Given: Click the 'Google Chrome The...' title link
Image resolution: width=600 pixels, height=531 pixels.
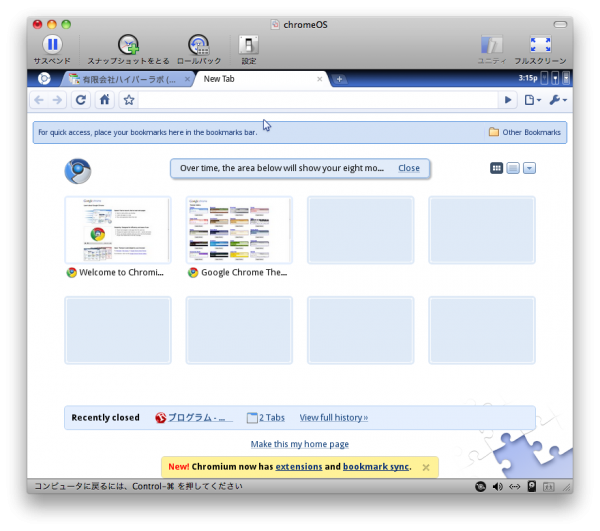Looking at the screenshot, I should point(244,272).
